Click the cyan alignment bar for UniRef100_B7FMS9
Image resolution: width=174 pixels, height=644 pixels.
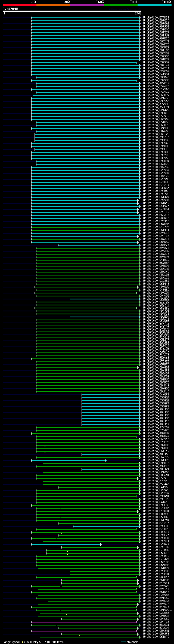click(x=86, y=18)
